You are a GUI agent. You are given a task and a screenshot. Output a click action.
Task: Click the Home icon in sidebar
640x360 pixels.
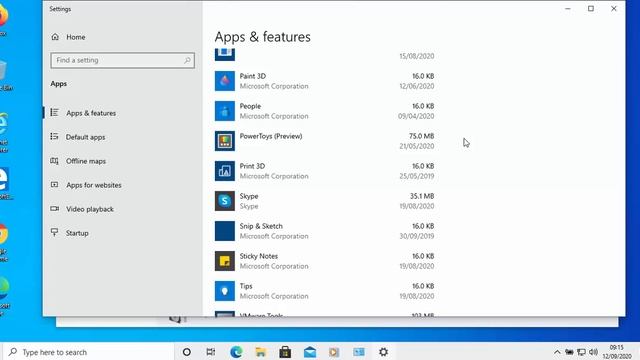[x=55, y=37]
